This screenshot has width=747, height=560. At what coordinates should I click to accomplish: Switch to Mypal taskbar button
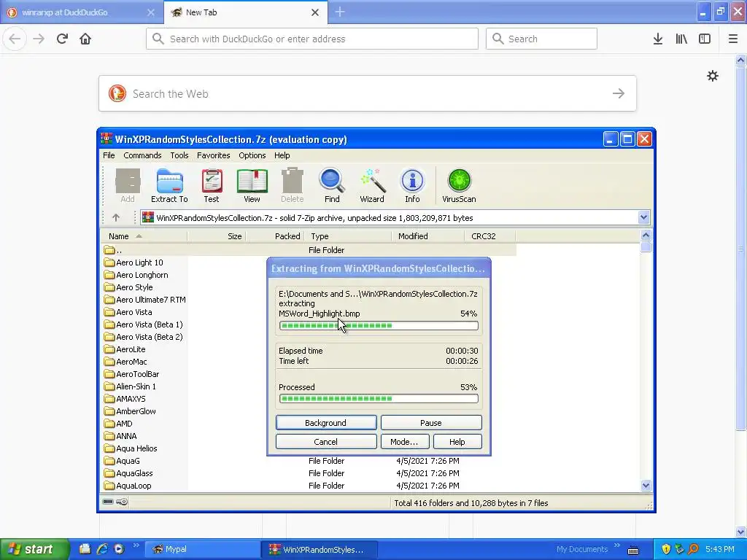tap(202, 549)
